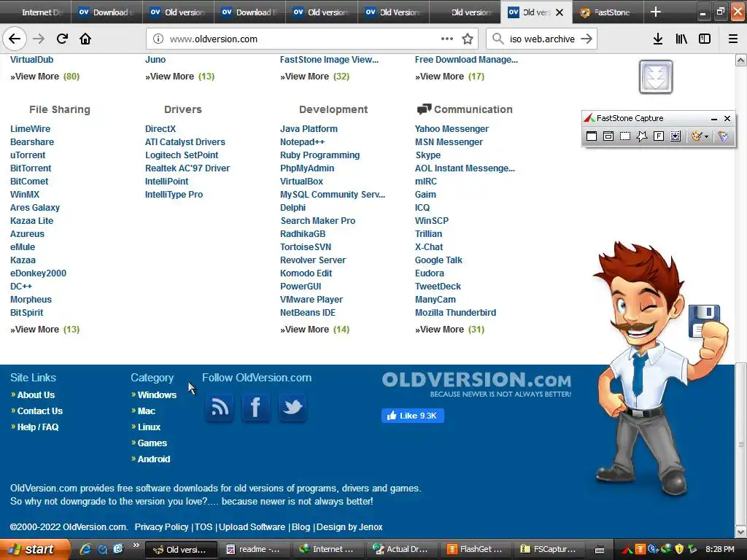
Task: Open the Upload Software footer link
Action: click(252, 527)
